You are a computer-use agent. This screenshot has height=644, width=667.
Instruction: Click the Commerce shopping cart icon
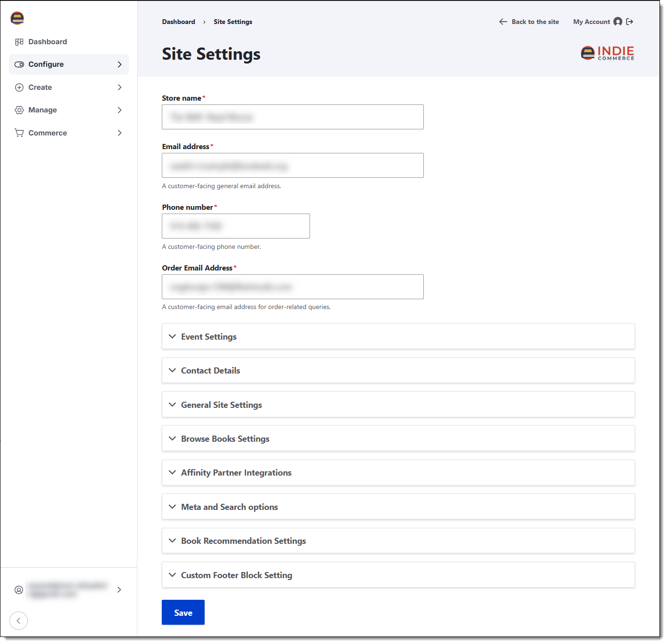pyautogui.click(x=19, y=133)
